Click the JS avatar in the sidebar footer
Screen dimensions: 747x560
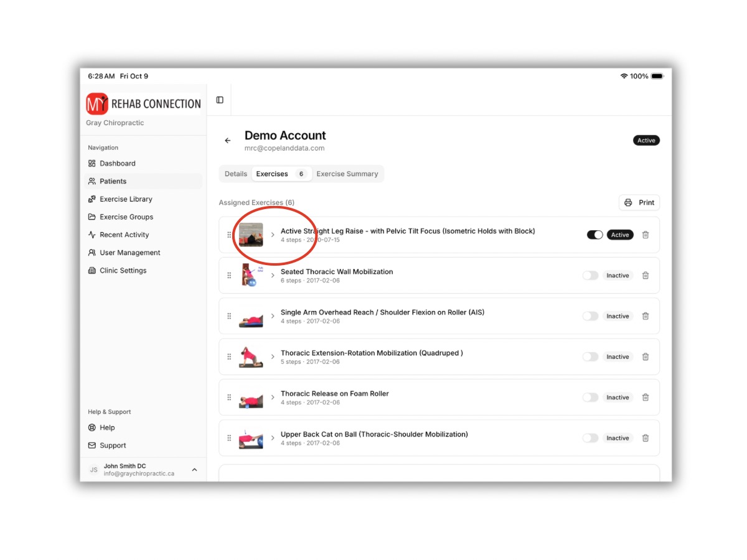click(x=93, y=470)
